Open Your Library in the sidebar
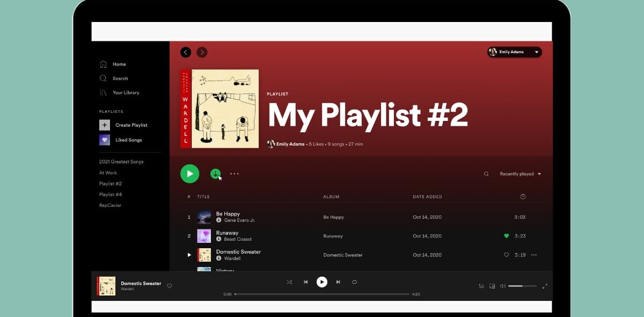The height and width of the screenshot is (317, 644). pos(126,93)
